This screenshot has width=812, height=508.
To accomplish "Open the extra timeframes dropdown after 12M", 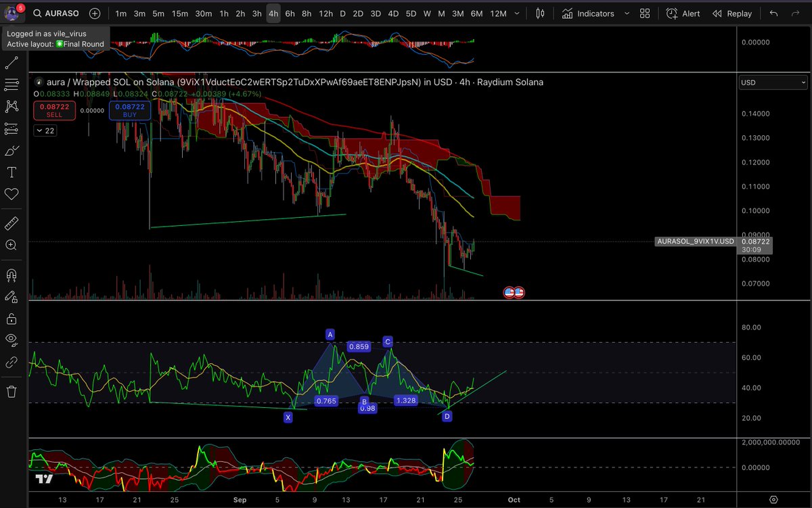I will tap(516, 13).
